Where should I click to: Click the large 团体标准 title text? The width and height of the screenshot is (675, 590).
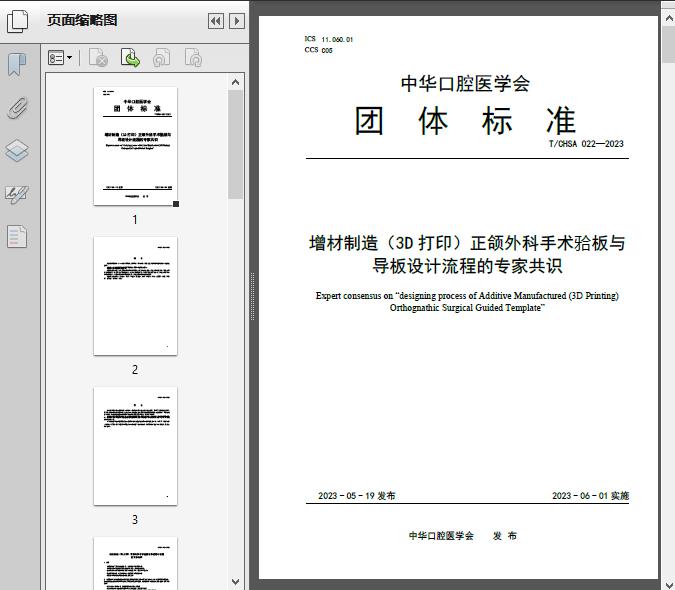[465, 121]
